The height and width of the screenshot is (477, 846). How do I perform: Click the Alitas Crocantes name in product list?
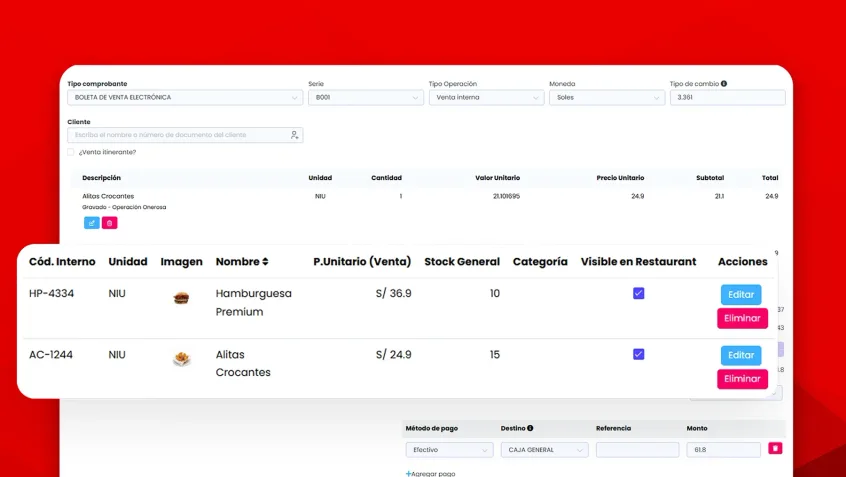click(243, 363)
